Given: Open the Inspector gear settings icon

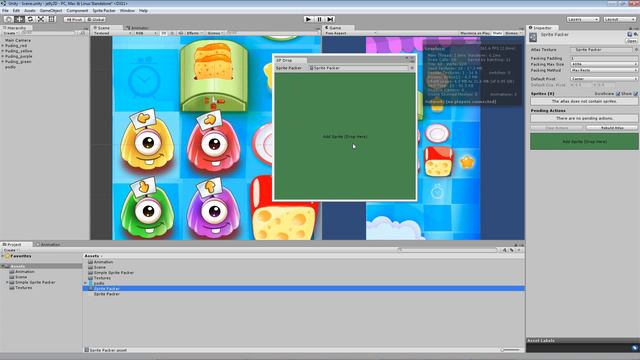Looking at the screenshot, I should coord(635,35).
